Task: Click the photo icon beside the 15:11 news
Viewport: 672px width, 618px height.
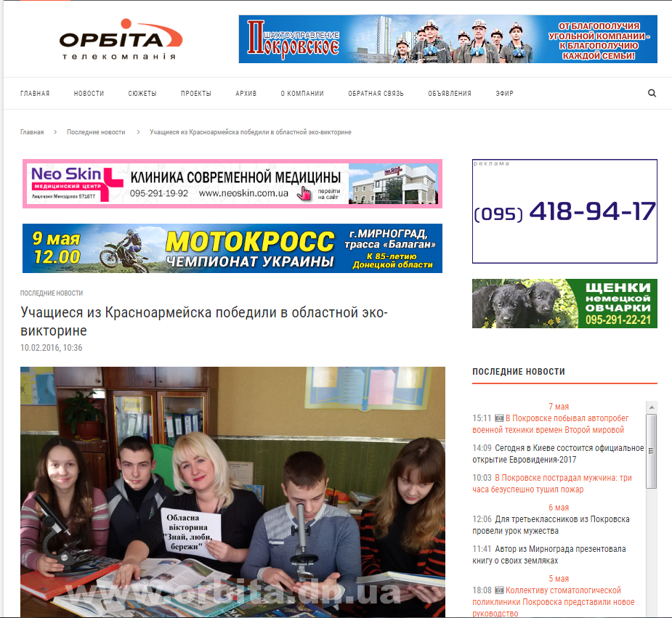Action: point(499,418)
